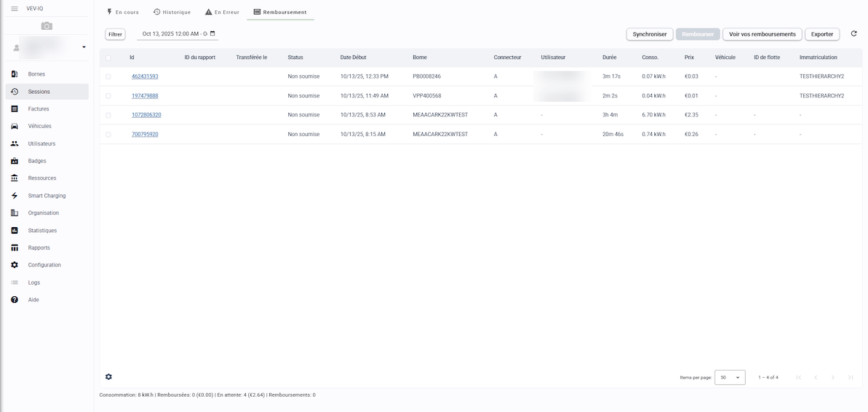Image resolution: width=868 pixels, height=412 pixels.
Task: Switch to the Historique tab
Action: point(172,12)
